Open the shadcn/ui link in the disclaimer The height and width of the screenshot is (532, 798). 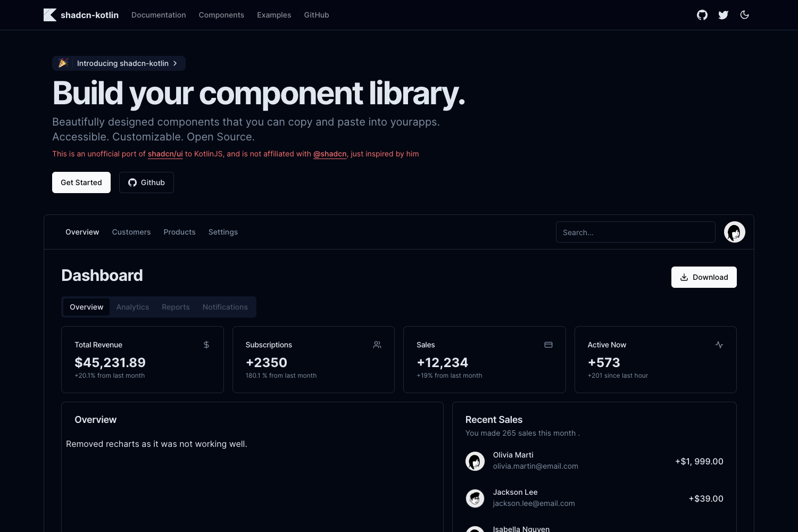point(165,154)
